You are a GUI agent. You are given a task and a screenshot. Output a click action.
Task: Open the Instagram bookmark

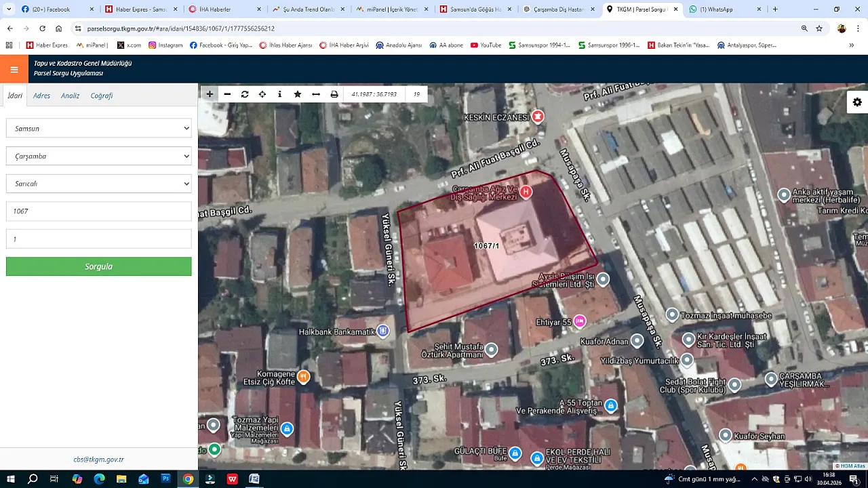pos(165,45)
